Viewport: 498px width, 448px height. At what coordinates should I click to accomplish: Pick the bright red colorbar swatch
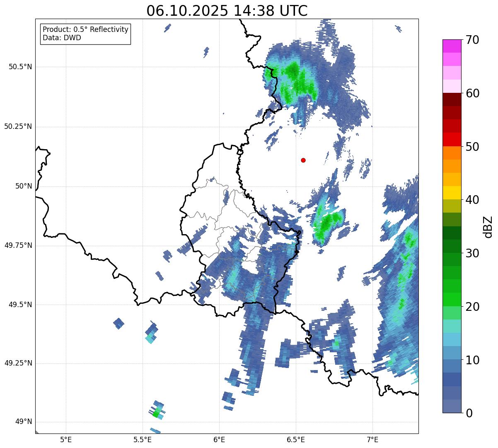452,139
